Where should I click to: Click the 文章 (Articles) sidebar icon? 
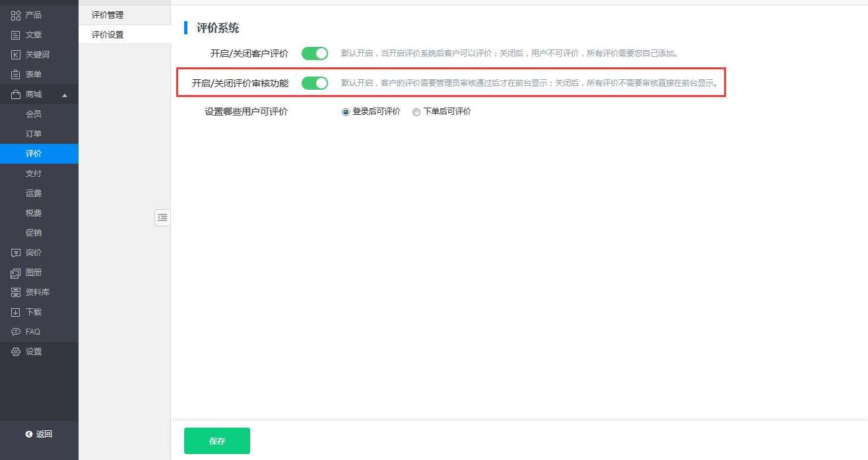[x=16, y=35]
